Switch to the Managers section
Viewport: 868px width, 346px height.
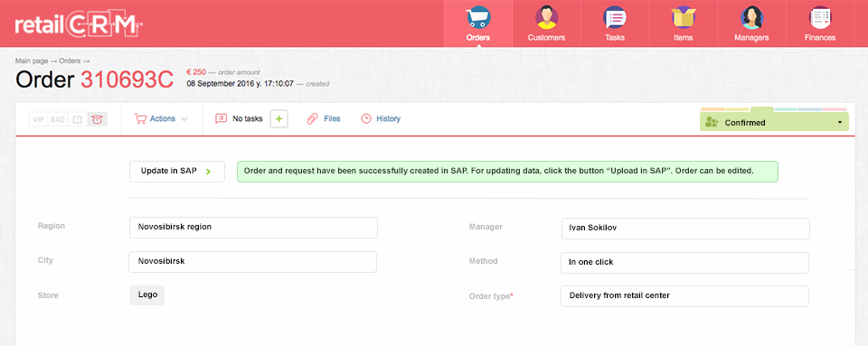tap(751, 23)
